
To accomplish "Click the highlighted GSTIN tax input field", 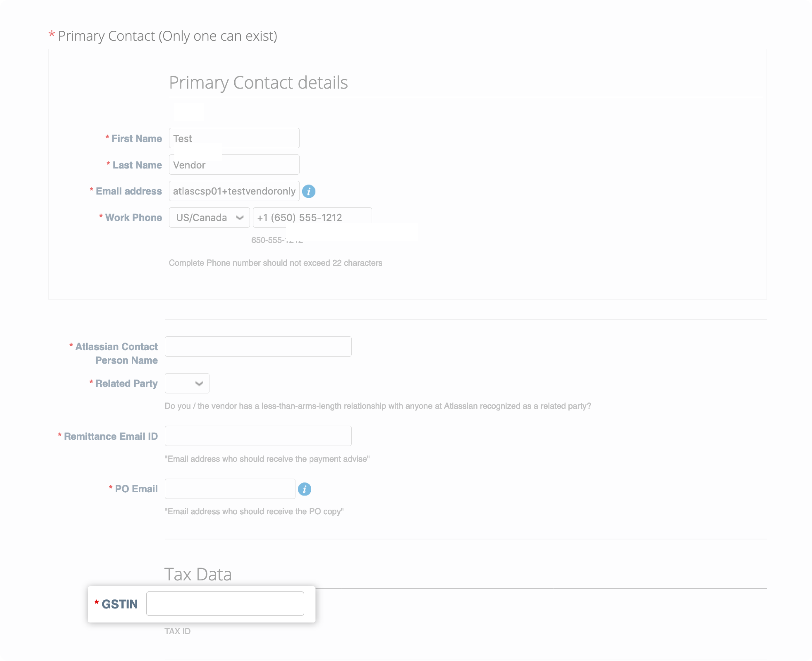I will (x=225, y=603).
